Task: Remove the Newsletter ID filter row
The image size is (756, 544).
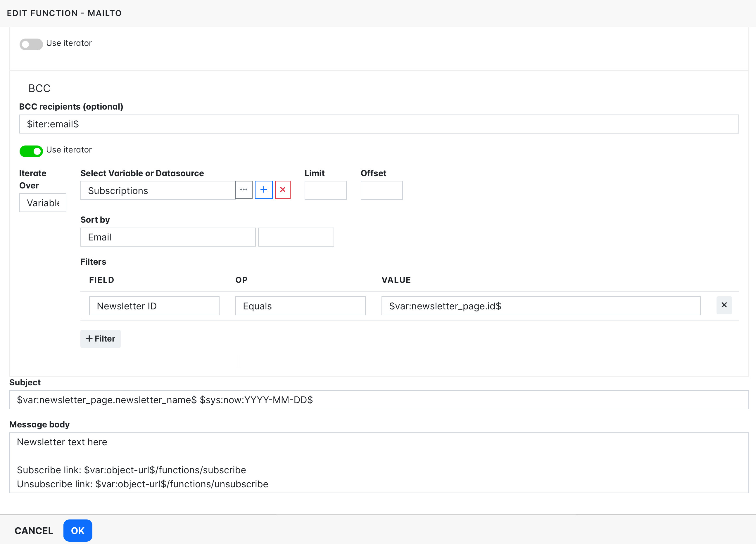Action: pyautogui.click(x=724, y=305)
